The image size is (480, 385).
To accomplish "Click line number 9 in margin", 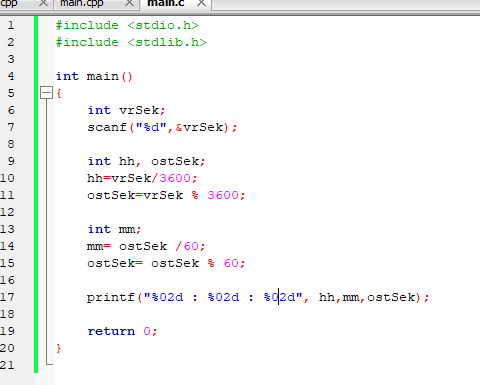I will click(x=11, y=161).
